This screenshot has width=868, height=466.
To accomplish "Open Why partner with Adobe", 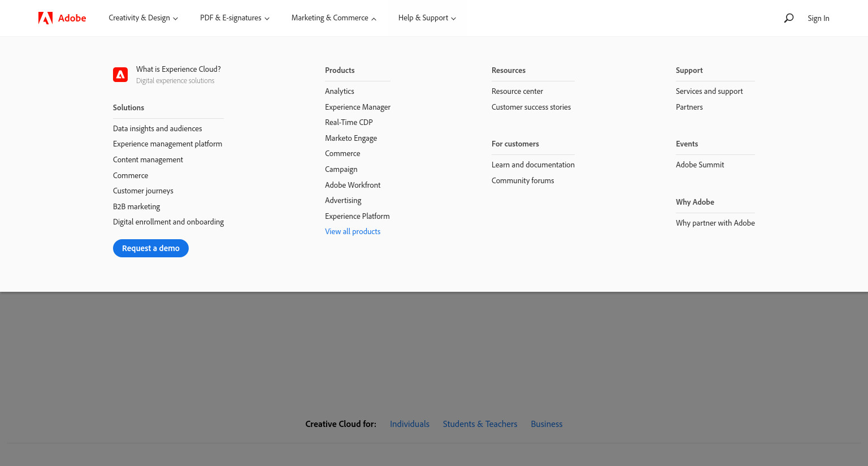I will (x=715, y=223).
